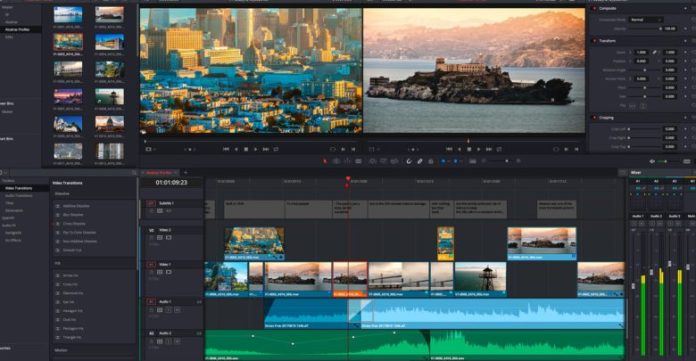Toggle the Composite section enable dot
The width and height of the screenshot is (696, 361).
pyautogui.click(x=594, y=8)
